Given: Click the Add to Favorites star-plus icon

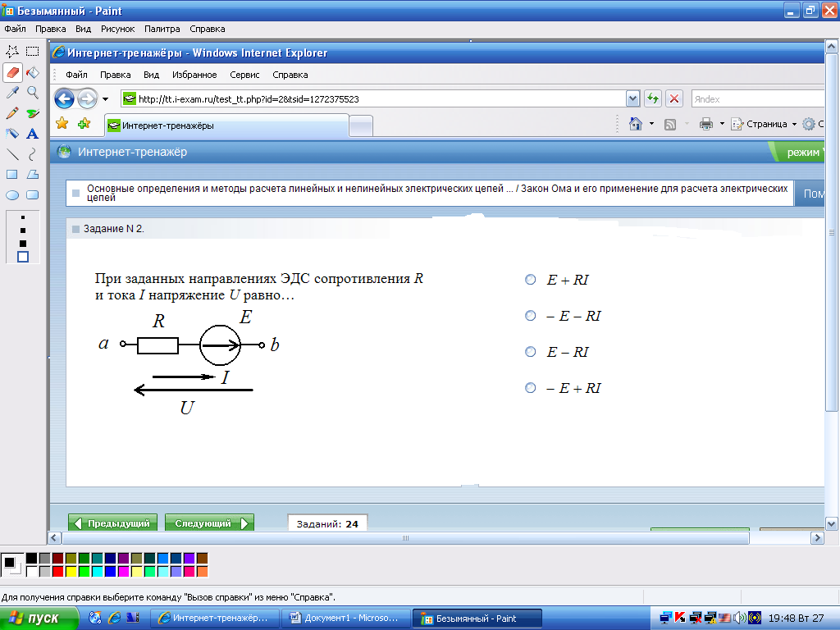Looking at the screenshot, I should pyautogui.click(x=84, y=124).
